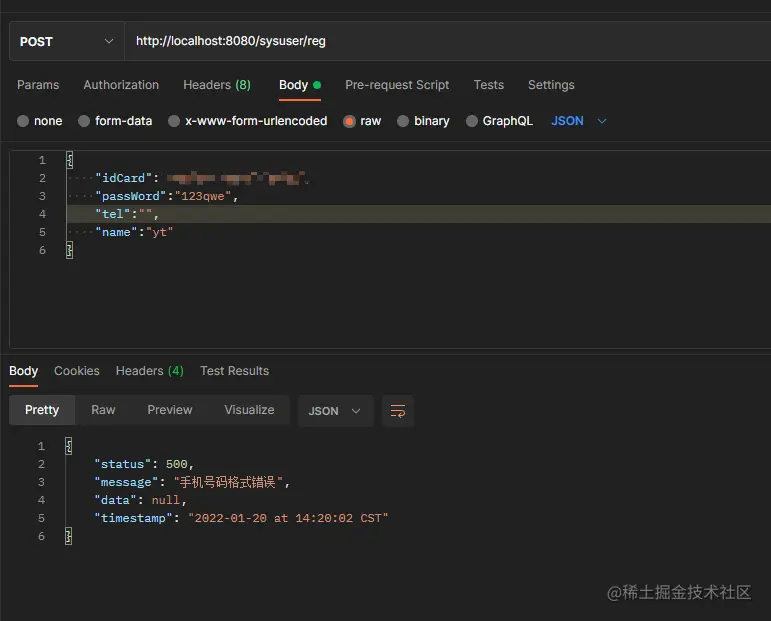The height and width of the screenshot is (621, 771).
Task: Click the "status": 500 response line
Action: [144, 465]
